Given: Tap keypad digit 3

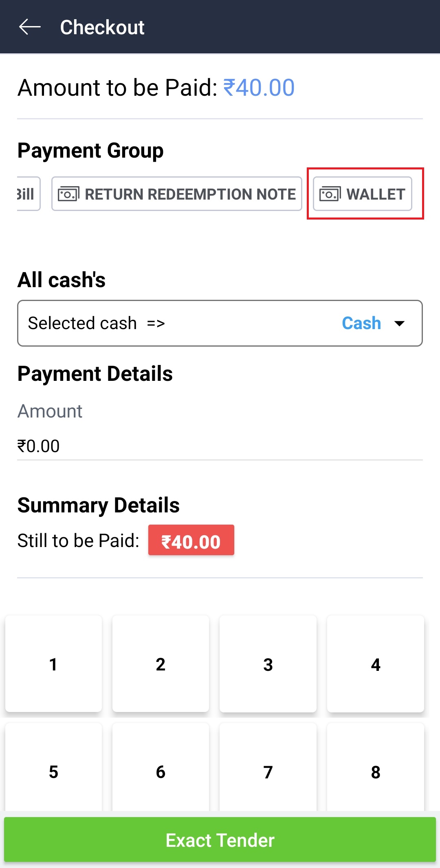Looking at the screenshot, I should 268,664.
